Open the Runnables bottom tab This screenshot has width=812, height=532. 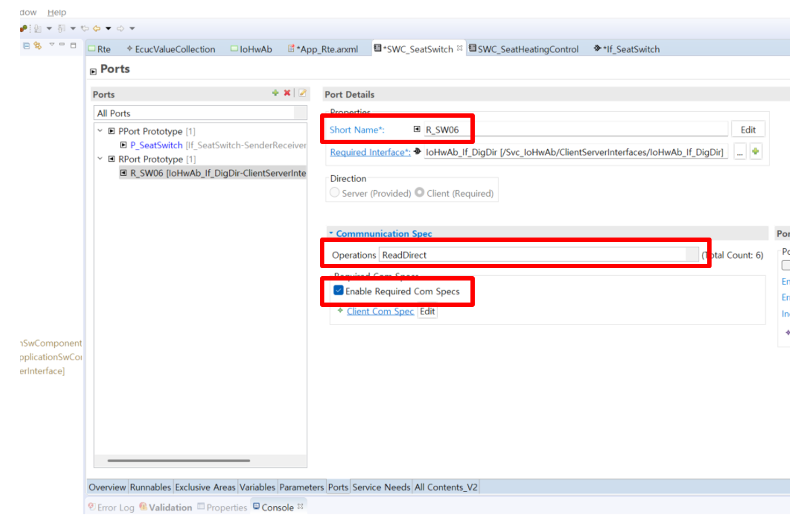pos(150,487)
